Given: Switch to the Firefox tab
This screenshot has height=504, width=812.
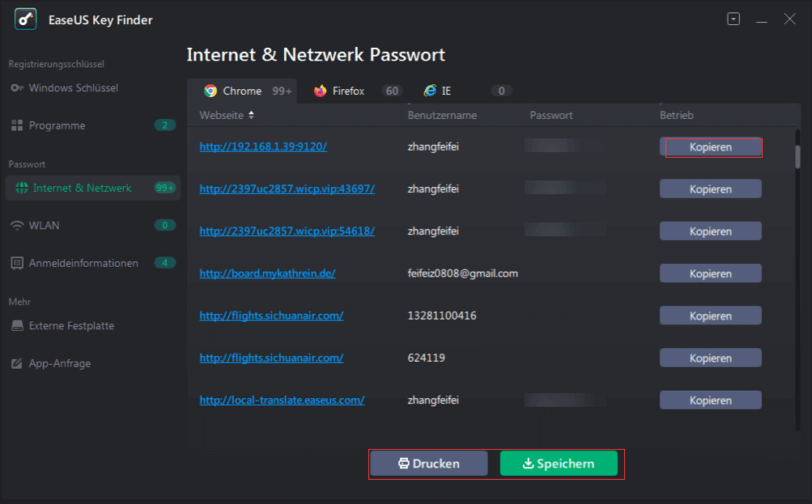Looking at the screenshot, I should pyautogui.click(x=355, y=91).
